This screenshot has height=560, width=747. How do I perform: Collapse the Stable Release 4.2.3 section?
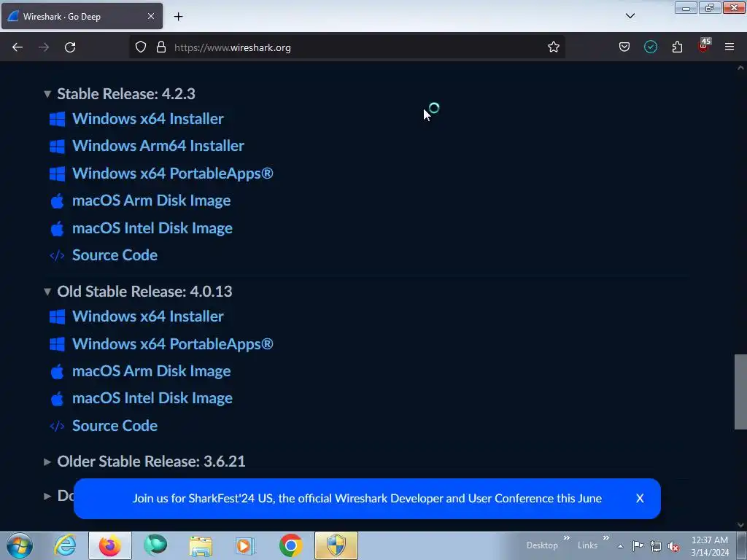click(47, 94)
